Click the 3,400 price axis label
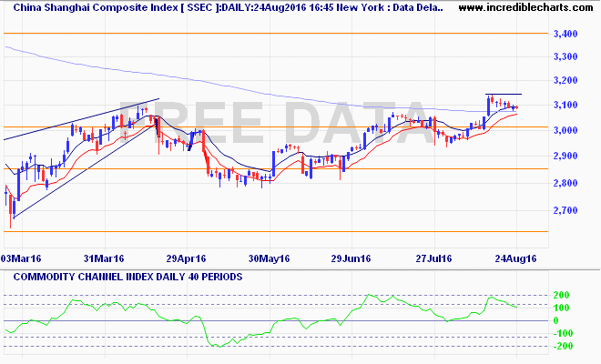The image size is (601, 364). pos(565,34)
